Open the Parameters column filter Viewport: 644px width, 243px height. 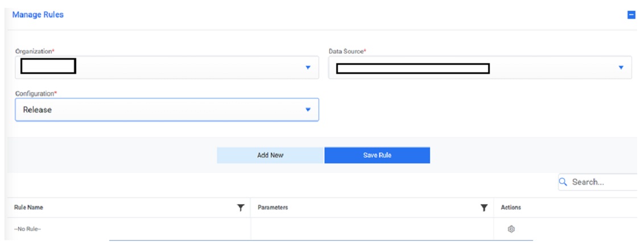[x=484, y=208]
